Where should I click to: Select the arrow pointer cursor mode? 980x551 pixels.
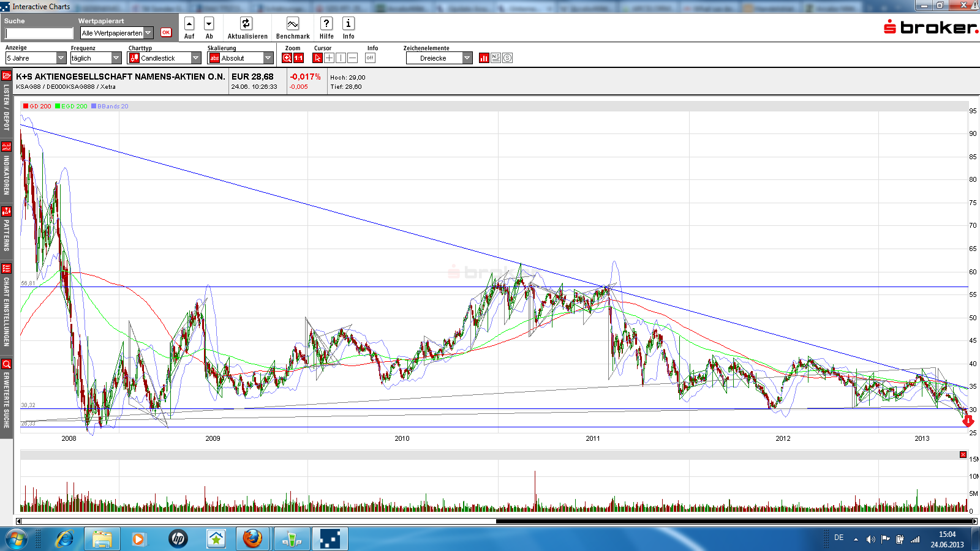click(317, 58)
